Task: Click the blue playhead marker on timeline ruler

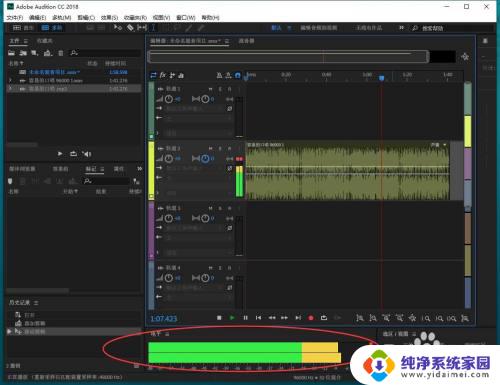Action: (382, 78)
